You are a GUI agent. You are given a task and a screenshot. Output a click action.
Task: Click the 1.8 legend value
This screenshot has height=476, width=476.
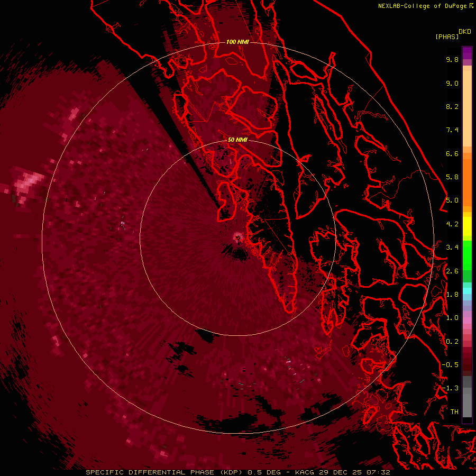point(452,295)
